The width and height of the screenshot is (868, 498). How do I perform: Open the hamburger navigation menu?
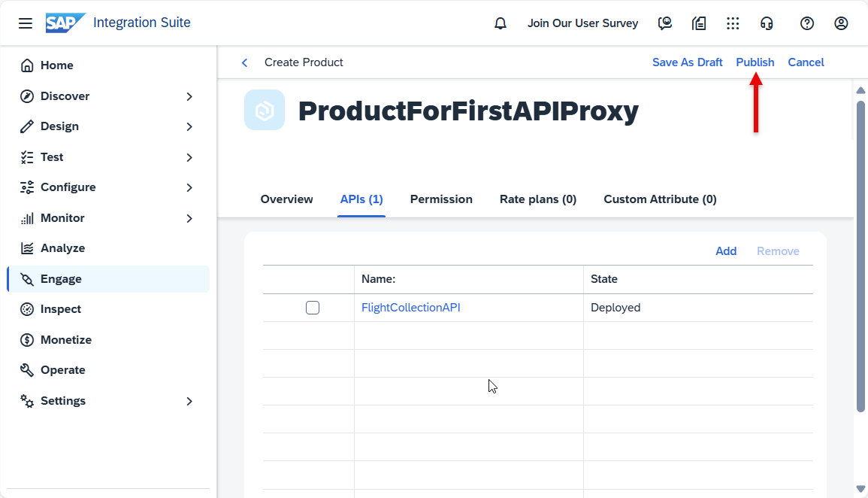click(x=26, y=23)
